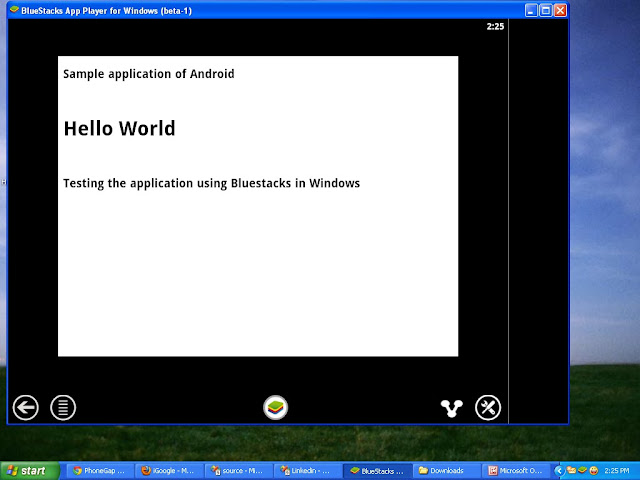Click the Android status bar time 2:25

click(495, 27)
